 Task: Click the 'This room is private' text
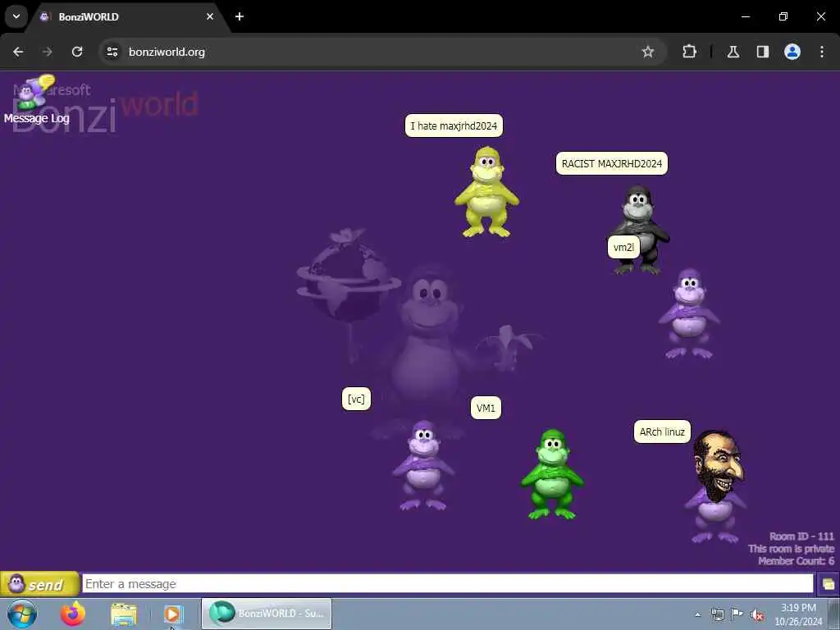tap(792, 549)
